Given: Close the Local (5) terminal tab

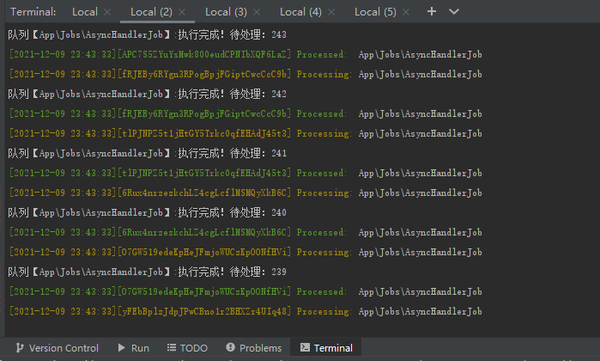Looking at the screenshot, I should click(x=406, y=12).
